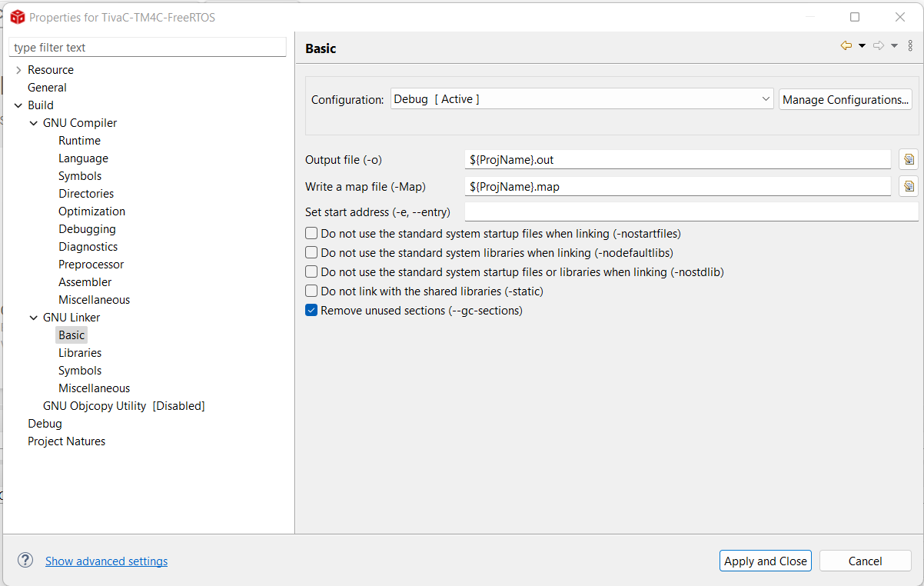Uncheck Remove unused sections (--gc-sections)
The height and width of the screenshot is (586, 924).
pyautogui.click(x=311, y=310)
